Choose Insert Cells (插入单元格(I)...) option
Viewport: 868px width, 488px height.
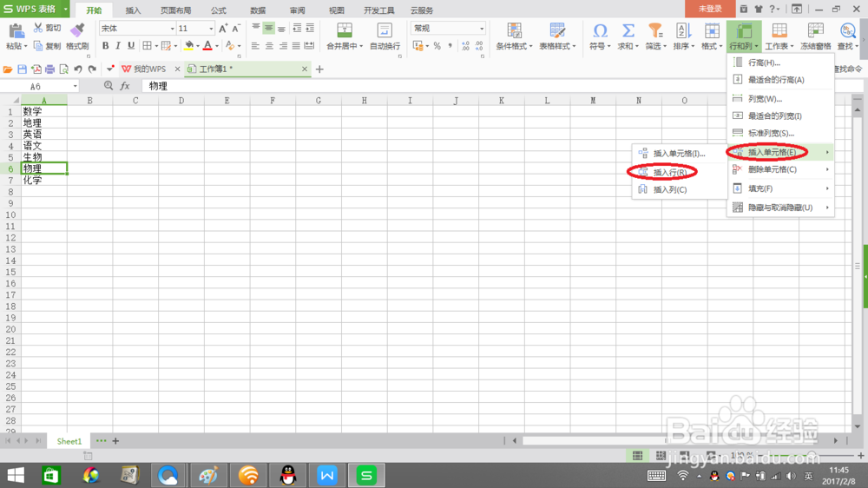click(x=680, y=154)
